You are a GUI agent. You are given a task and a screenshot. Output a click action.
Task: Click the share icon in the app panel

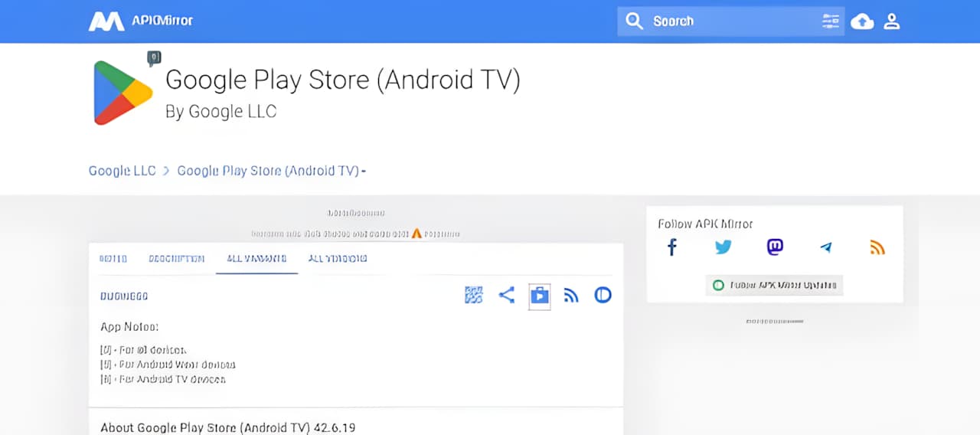coord(507,295)
